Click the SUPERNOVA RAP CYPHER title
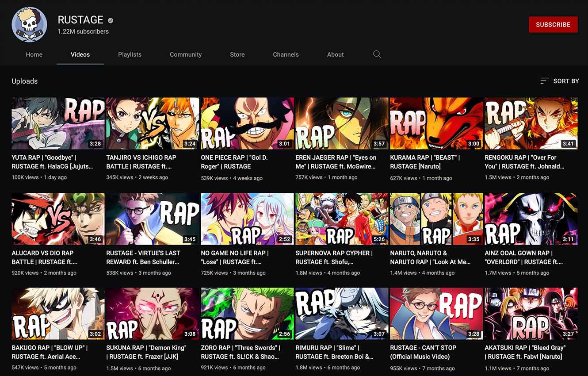The image size is (588, 376). (x=334, y=257)
